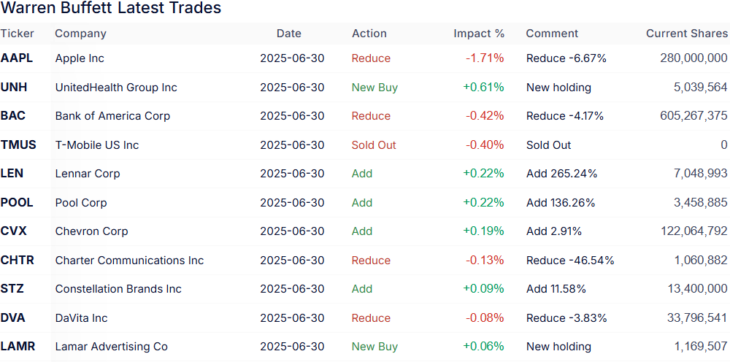The height and width of the screenshot is (362, 730).
Task: Sort by Current Shares column header
Action: click(x=687, y=34)
